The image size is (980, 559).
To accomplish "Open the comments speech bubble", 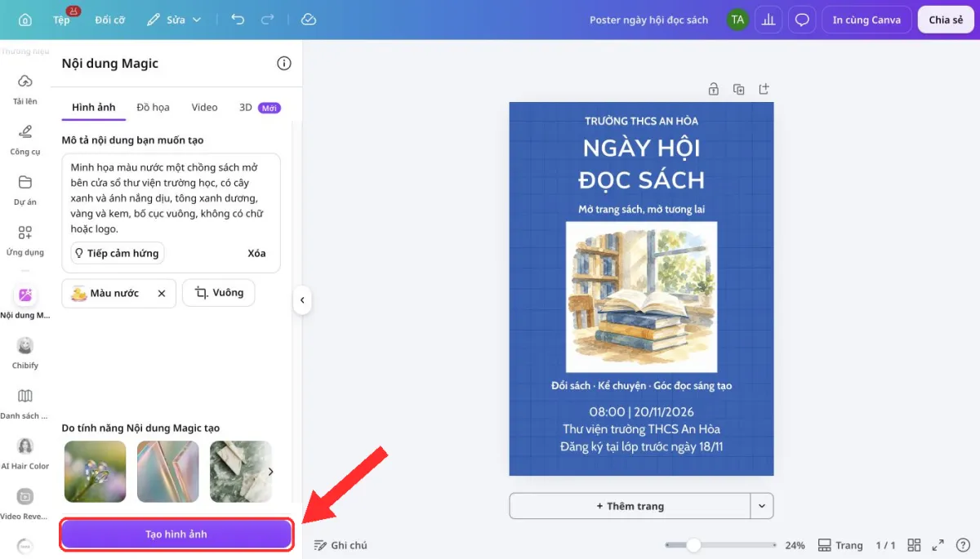I will (x=802, y=20).
